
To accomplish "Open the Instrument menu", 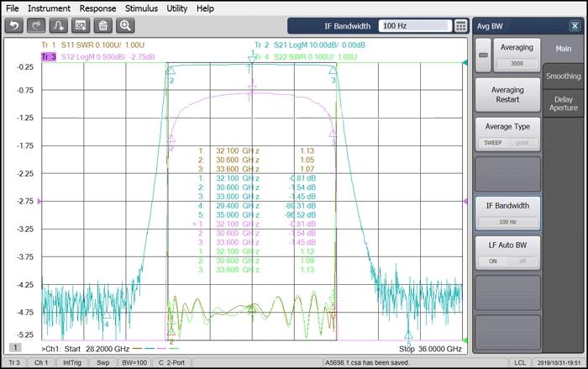I will [x=49, y=8].
